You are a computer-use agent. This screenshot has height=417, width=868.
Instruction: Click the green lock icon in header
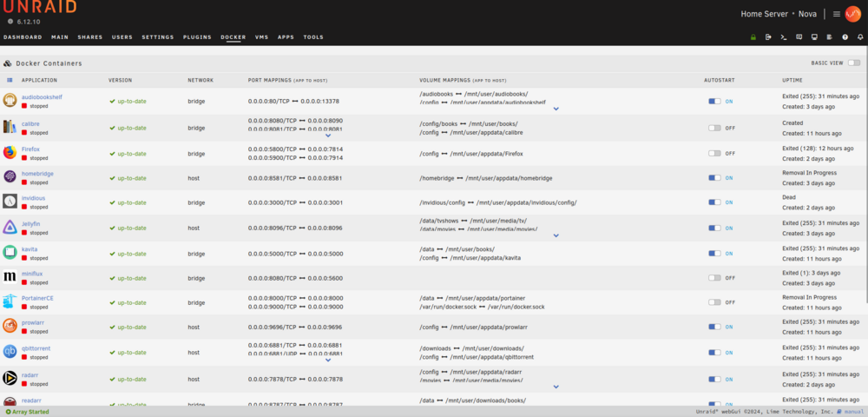(753, 37)
